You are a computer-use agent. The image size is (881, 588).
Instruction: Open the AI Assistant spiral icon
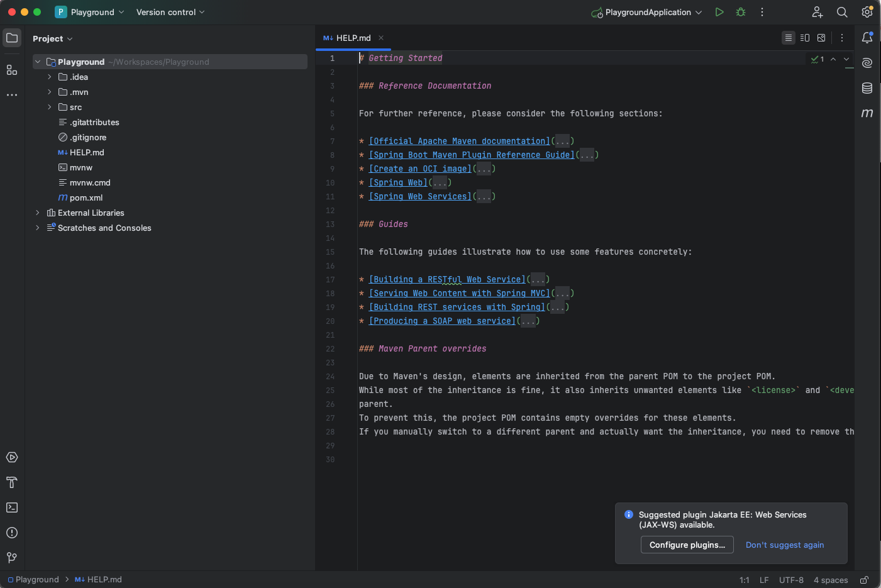pos(867,63)
